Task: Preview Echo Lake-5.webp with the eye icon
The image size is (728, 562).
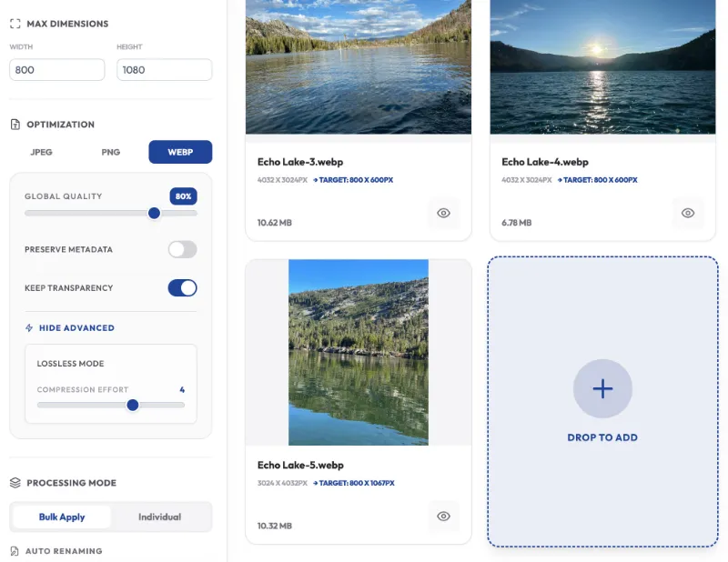Action: [443, 516]
